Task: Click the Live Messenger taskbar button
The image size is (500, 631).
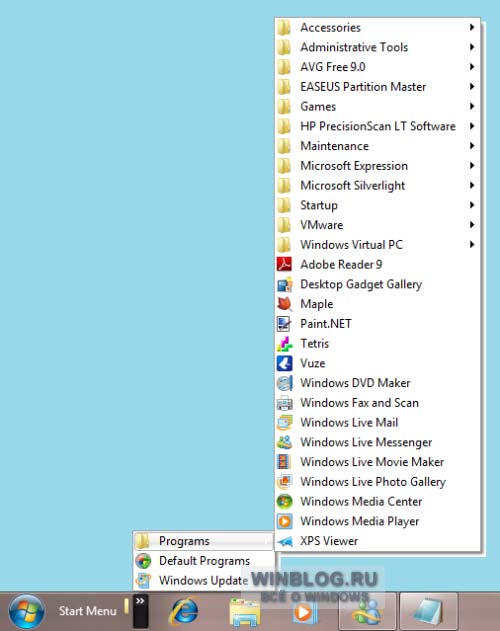Action: coord(367,612)
